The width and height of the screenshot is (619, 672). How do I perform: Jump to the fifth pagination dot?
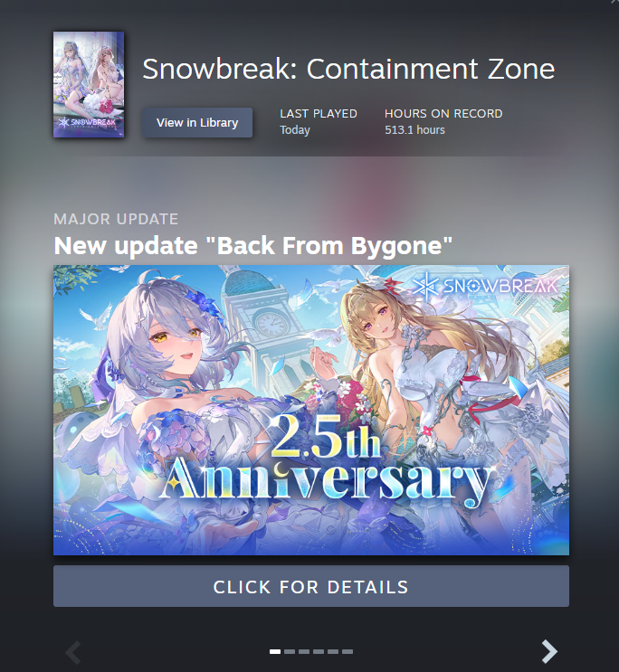tap(333, 651)
